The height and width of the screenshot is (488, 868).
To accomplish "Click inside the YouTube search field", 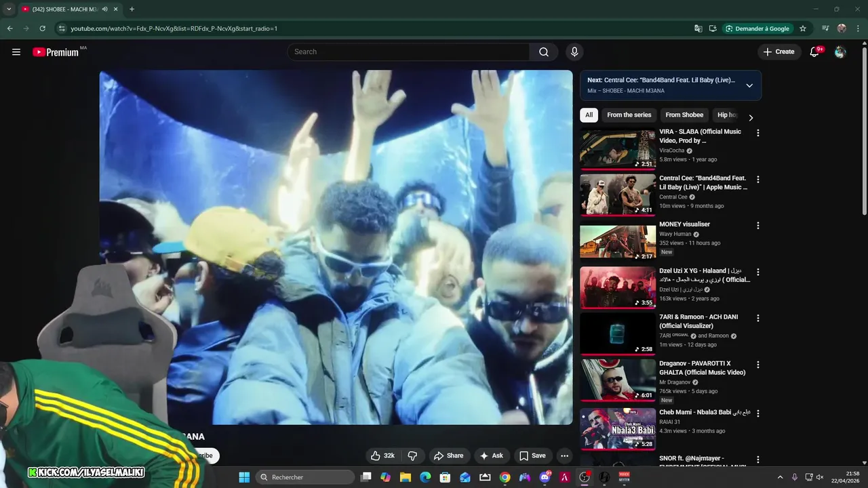I will (408, 52).
